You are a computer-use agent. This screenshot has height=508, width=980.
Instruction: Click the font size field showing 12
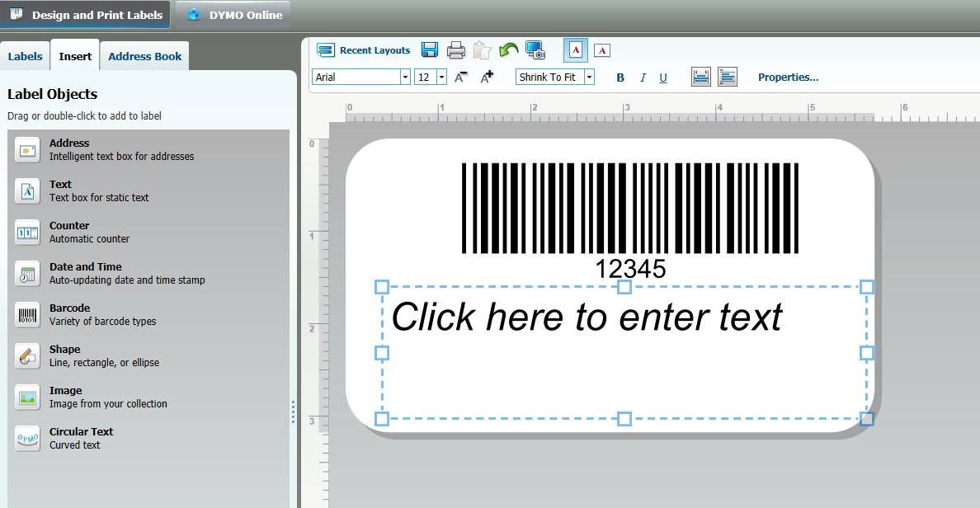(426, 77)
